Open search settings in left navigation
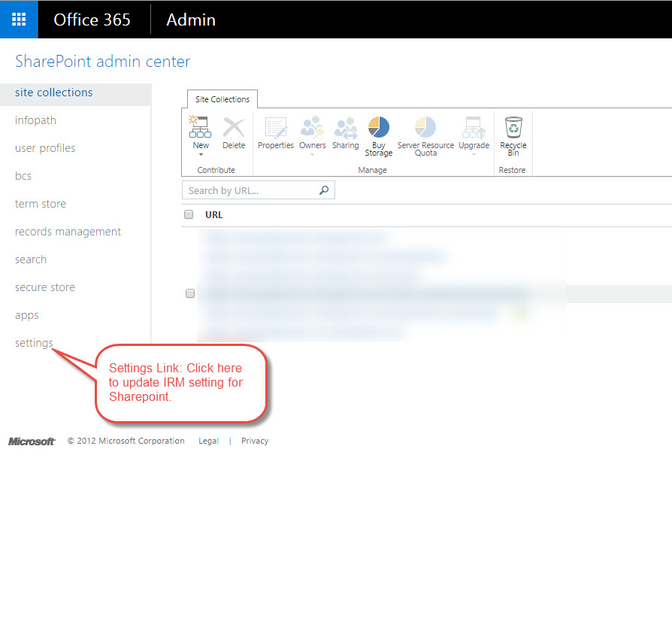The image size is (672, 634). (x=30, y=259)
